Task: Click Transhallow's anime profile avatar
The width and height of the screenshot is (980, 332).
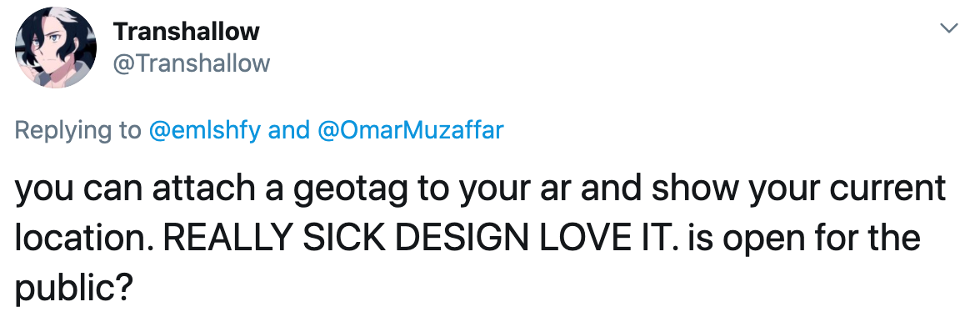Action: point(56,48)
